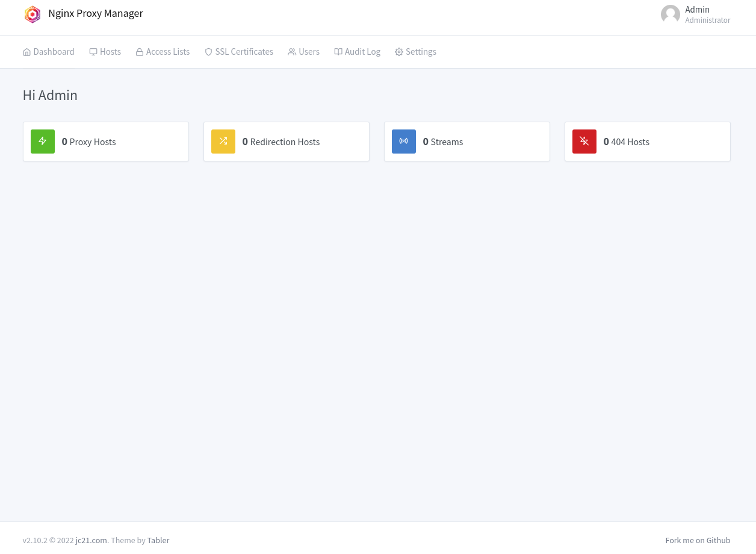Image resolution: width=756 pixels, height=554 pixels.
Task: Click the green Proxy Hosts lightning icon
Action: click(43, 142)
